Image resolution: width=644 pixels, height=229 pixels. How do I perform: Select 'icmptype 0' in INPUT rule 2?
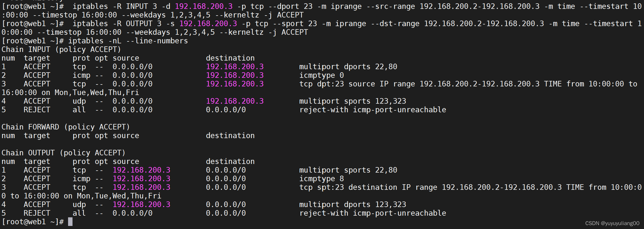point(321,75)
